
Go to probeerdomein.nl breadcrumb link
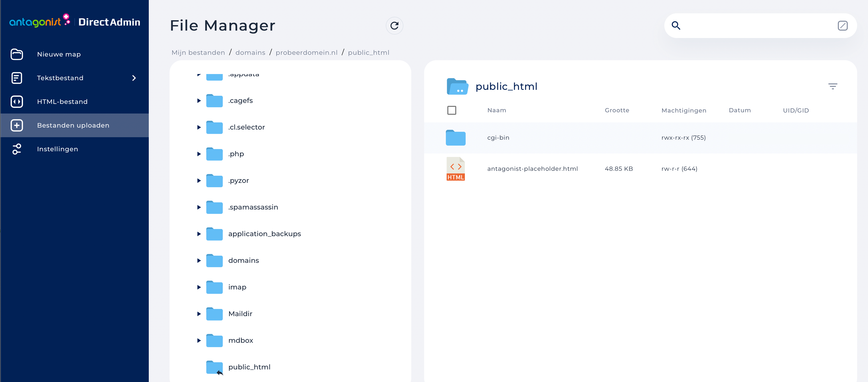(306, 53)
